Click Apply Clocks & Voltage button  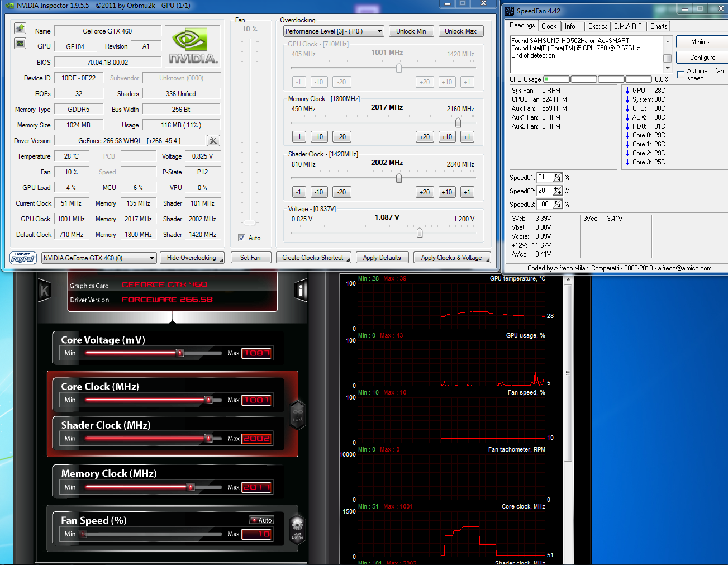(x=451, y=258)
